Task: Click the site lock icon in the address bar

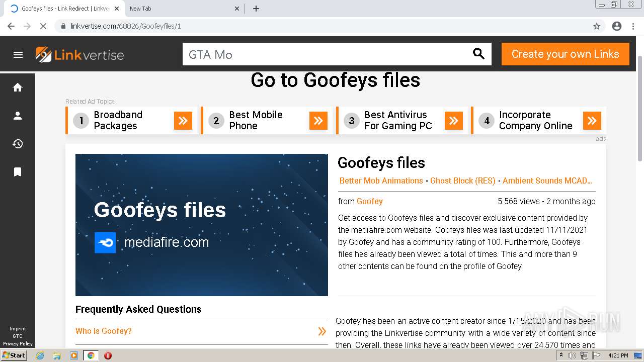Action: (x=63, y=26)
